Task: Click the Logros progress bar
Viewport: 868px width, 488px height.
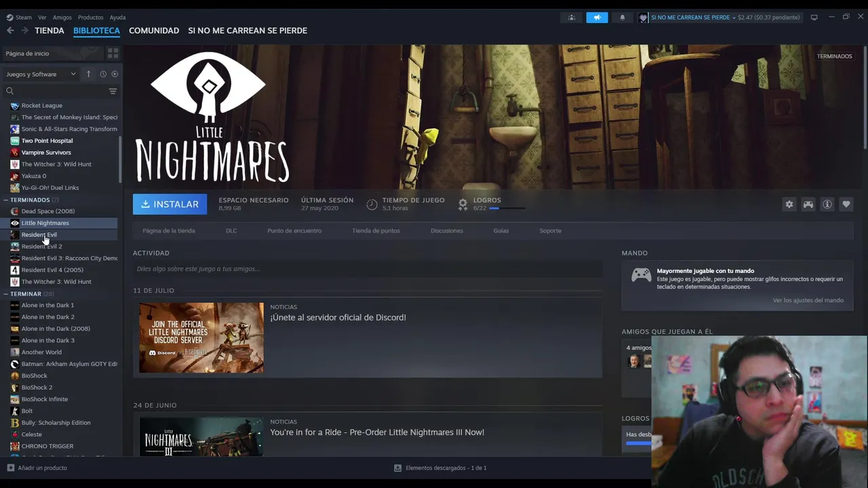Action: point(507,208)
